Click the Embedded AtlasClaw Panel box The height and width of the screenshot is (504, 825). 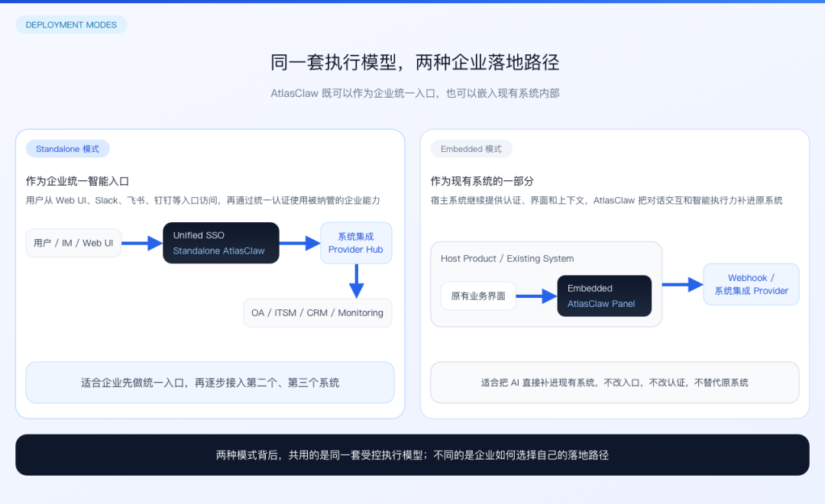604,296
